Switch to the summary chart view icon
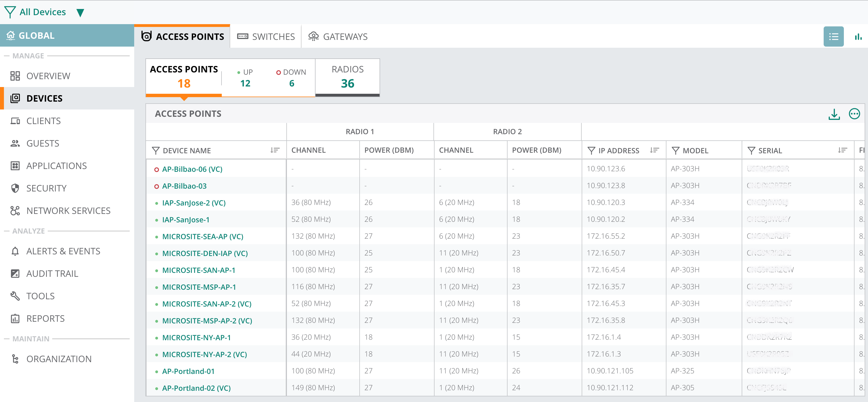The width and height of the screenshot is (868, 402). point(858,37)
